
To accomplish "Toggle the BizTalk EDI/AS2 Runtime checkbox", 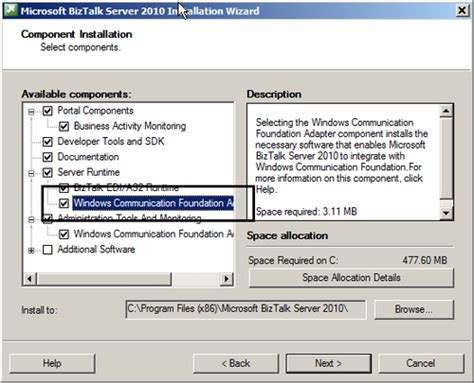I will 64,188.
